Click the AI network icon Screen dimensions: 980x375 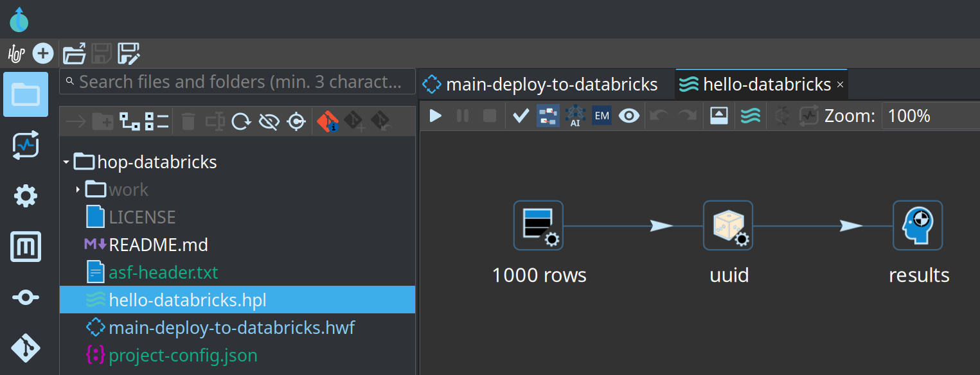(x=575, y=116)
